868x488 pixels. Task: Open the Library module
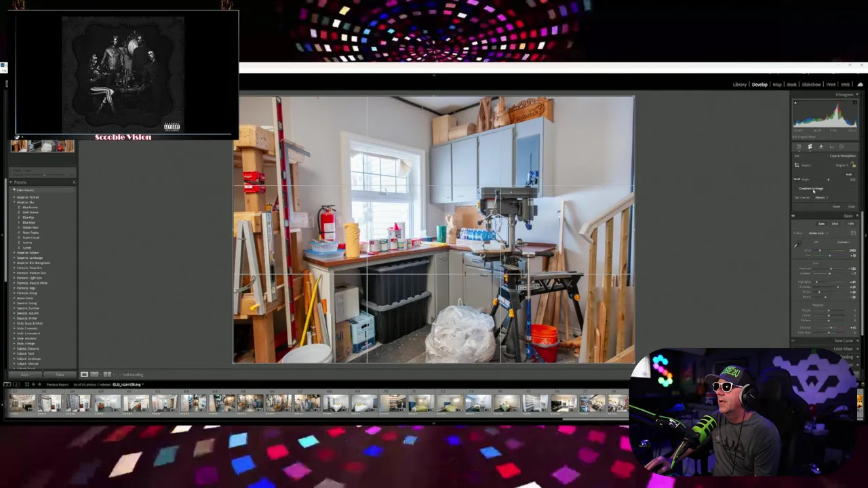click(740, 85)
